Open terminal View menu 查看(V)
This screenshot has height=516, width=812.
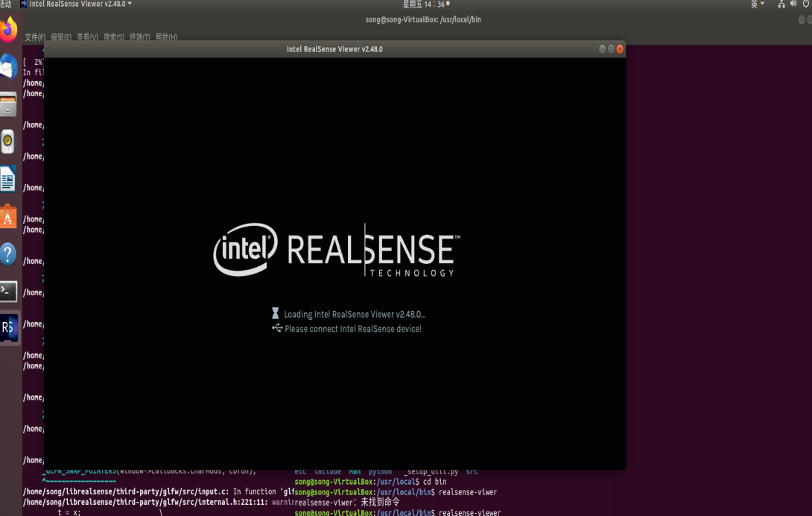click(87, 37)
